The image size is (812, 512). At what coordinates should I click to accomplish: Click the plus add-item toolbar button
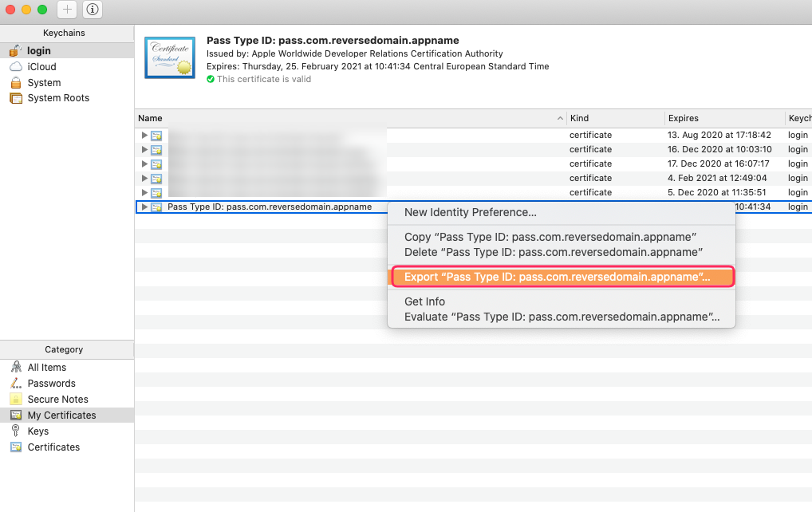tap(67, 10)
